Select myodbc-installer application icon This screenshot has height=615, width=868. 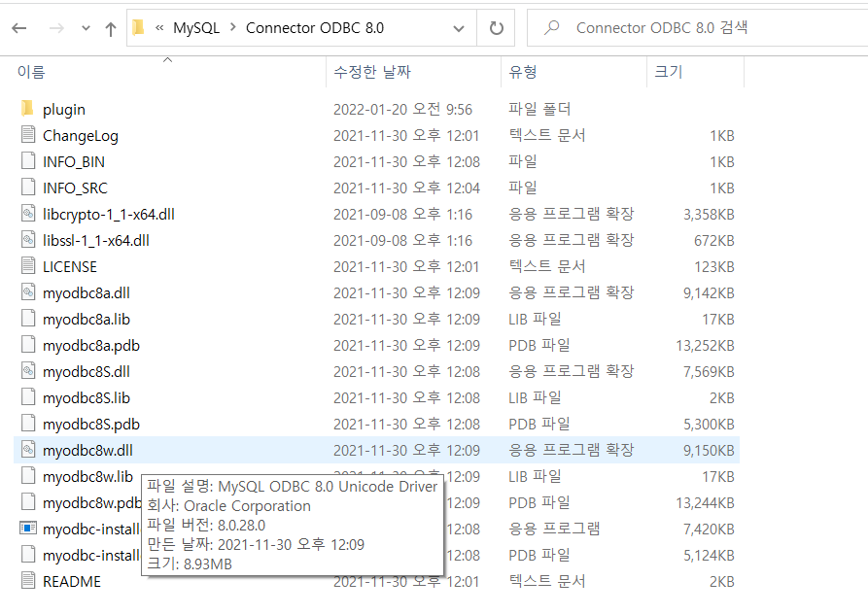[28, 528]
